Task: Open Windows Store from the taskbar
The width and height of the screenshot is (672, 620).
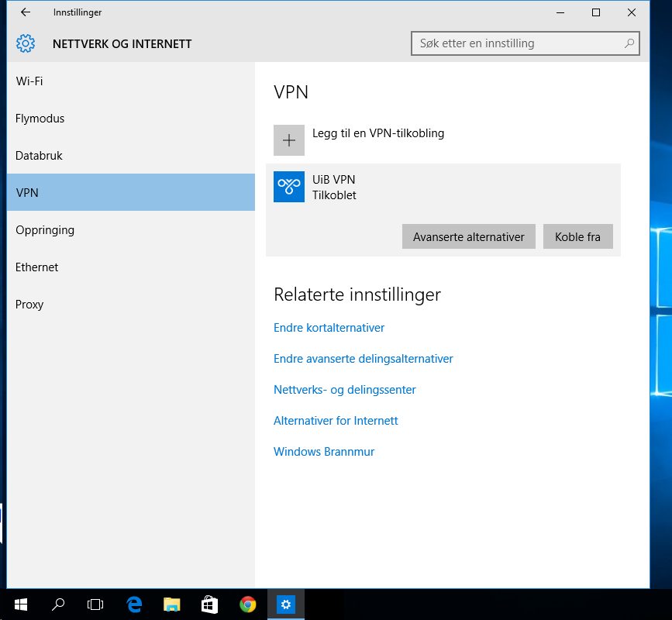Action: pos(210,604)
